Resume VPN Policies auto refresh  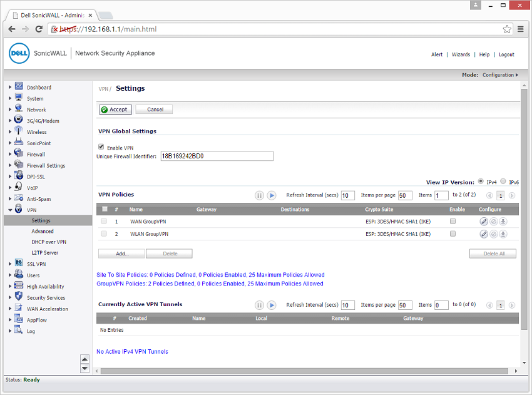click(272, 195)
